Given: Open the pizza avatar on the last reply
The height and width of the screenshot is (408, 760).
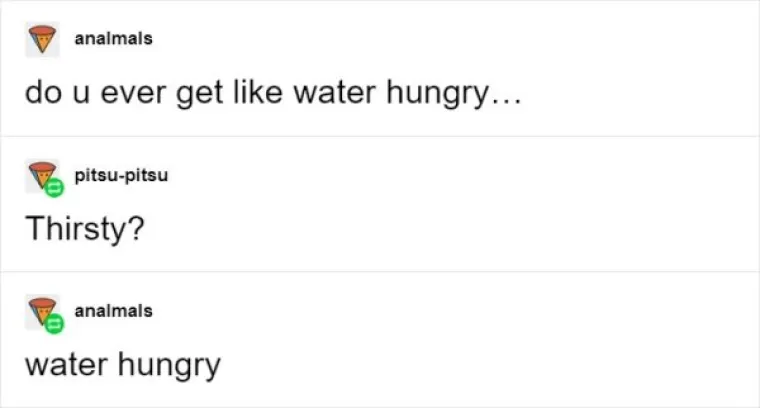Looking at the screenshot, I should pyautogui.click(x=43, y=312).
